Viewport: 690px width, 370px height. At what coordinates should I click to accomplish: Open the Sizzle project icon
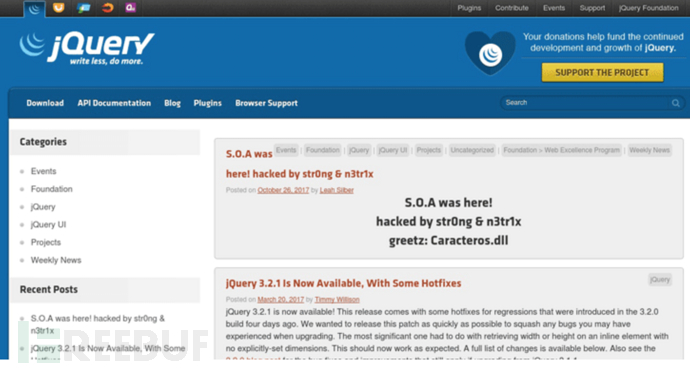(107, 7)
